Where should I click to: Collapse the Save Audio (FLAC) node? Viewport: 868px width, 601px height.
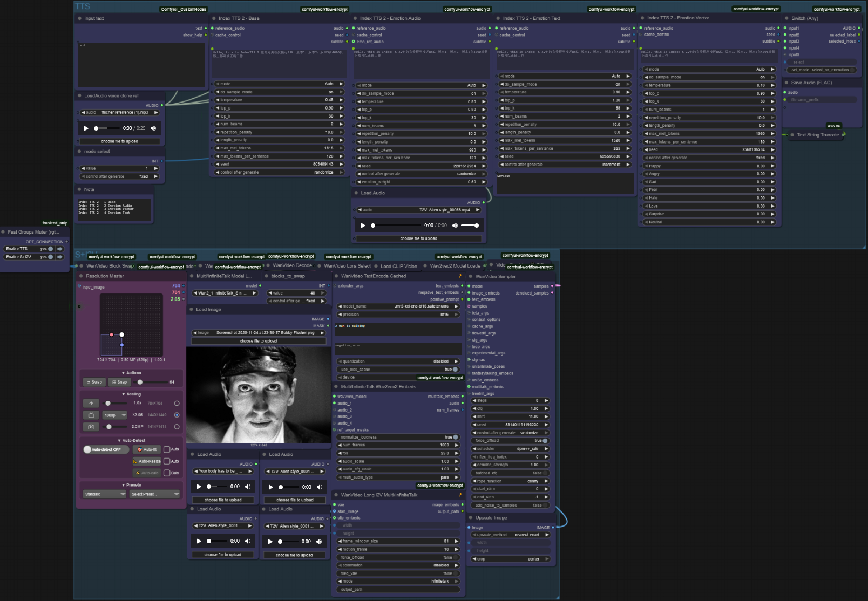(786, 83)
